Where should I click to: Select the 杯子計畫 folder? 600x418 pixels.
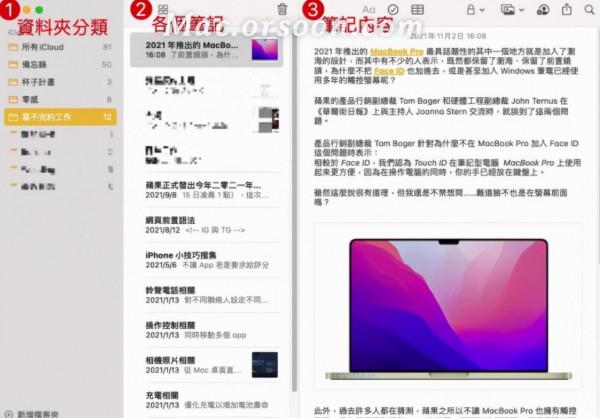(60, 82)
